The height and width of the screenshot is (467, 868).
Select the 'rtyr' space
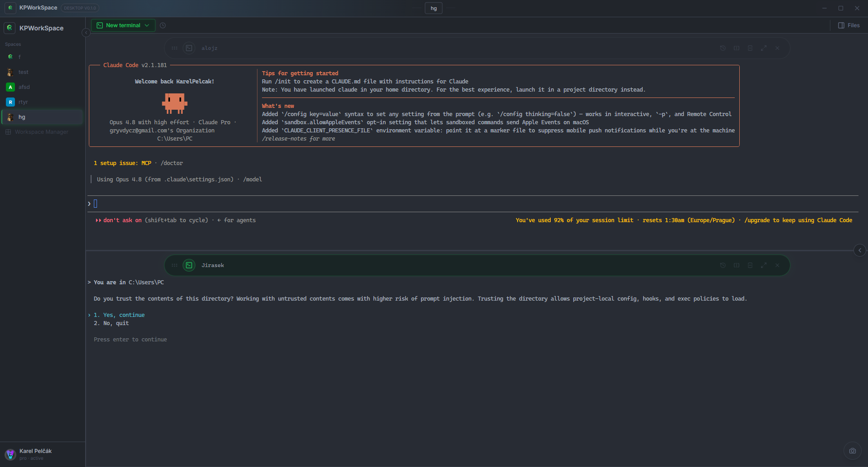coord(42,102)
